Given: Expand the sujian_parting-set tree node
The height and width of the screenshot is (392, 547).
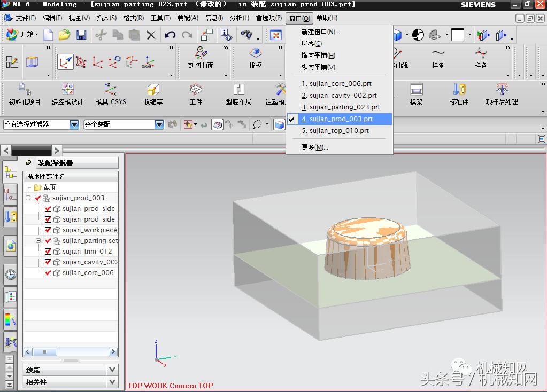Looking at the screenshot, I should (x=38, y=241).
